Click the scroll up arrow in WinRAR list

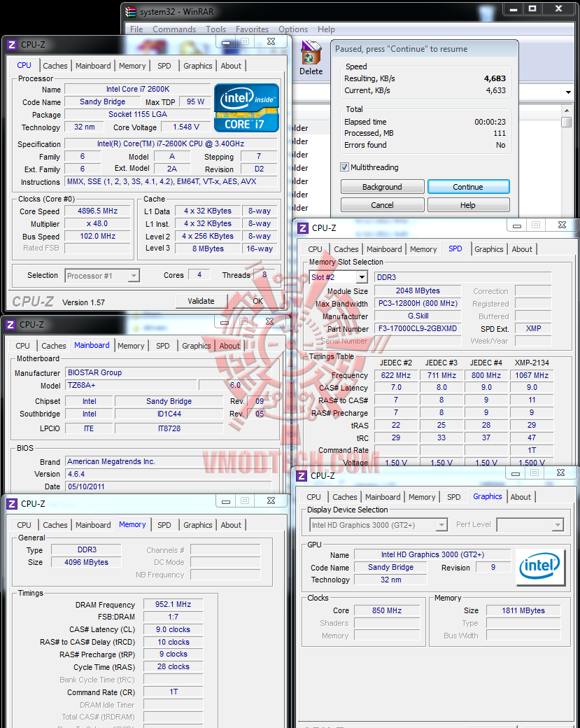(566, 111)
